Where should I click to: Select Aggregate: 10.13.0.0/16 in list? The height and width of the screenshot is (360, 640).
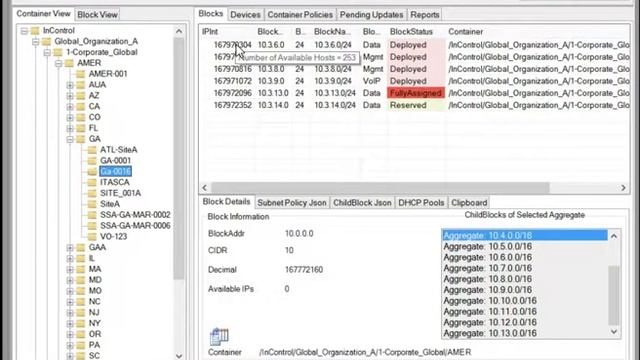click(x=525, y=333)
